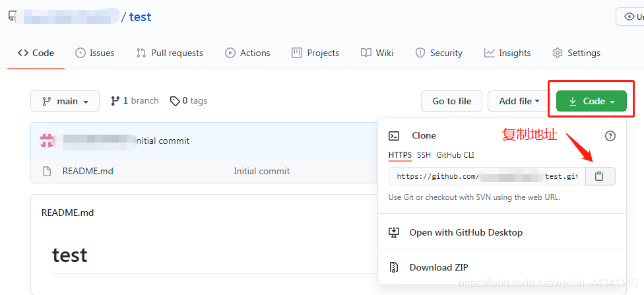Switch to the Issues tab
Screen dimensions: 644x295
coord(95,53)
